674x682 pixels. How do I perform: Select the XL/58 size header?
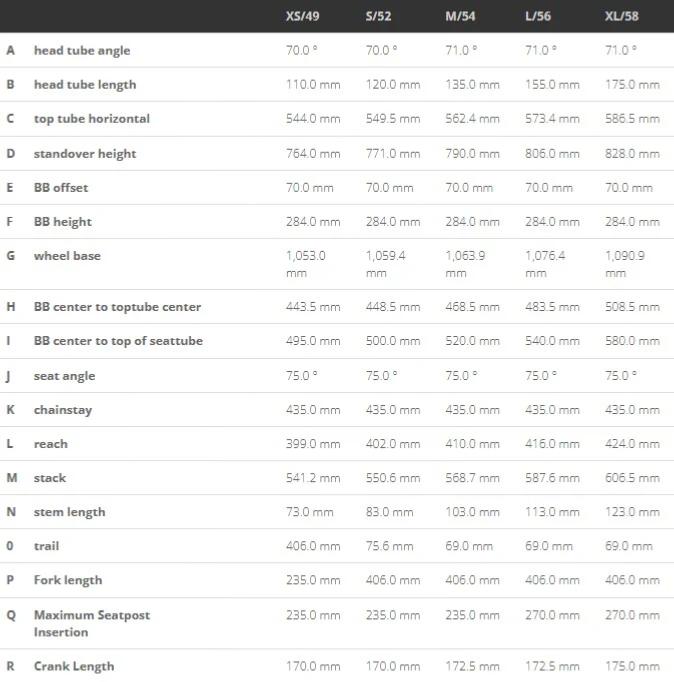click(x=621, y=17)
